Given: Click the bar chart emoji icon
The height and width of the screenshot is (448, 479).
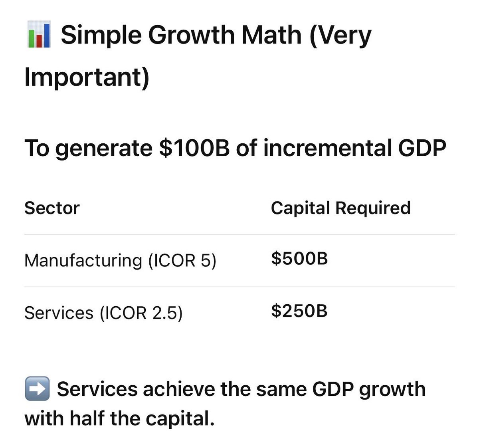Looking at the screenshot, I should click(39, 35).
